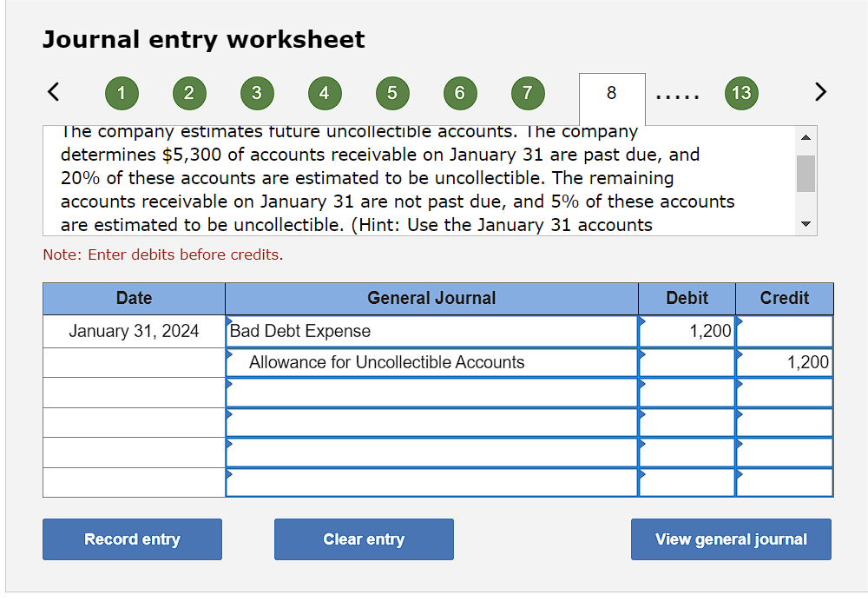Open journal entry number 3
This screenshot has width=868, height=608.
coord(257,93)
